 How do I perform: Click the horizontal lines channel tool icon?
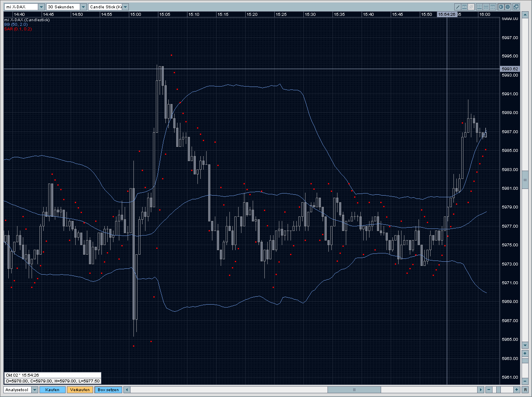tap(464, 7)
